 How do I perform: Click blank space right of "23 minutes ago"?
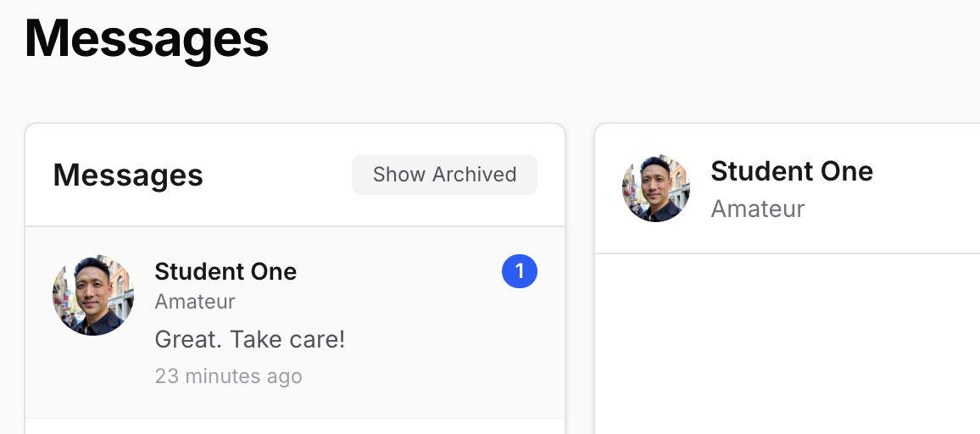coord(424,376)
